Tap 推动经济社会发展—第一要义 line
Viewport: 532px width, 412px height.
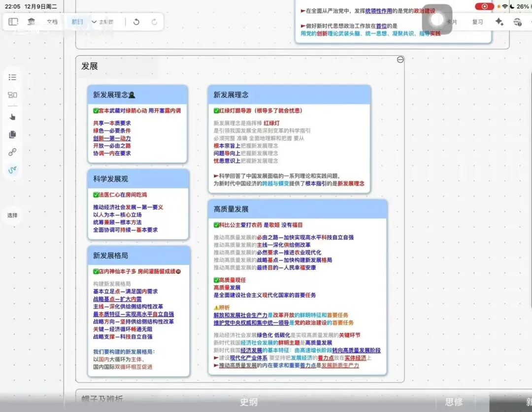(128, 207)
